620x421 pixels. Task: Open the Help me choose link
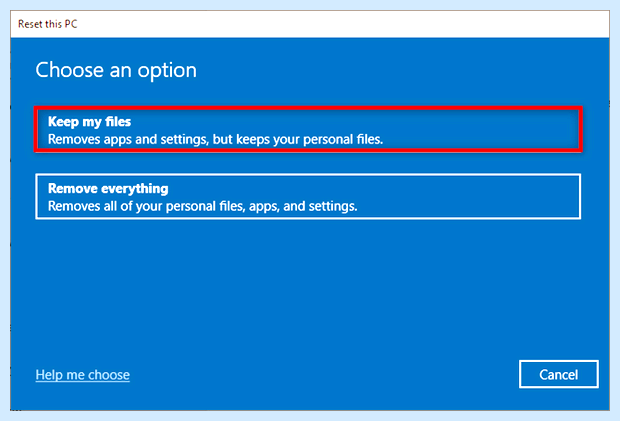click(83, 374)
